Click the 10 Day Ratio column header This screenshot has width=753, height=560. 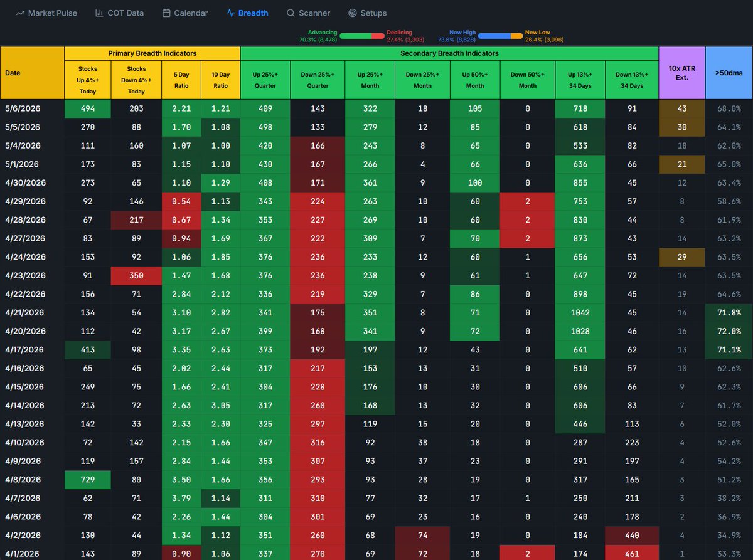[x=221, y=80]
